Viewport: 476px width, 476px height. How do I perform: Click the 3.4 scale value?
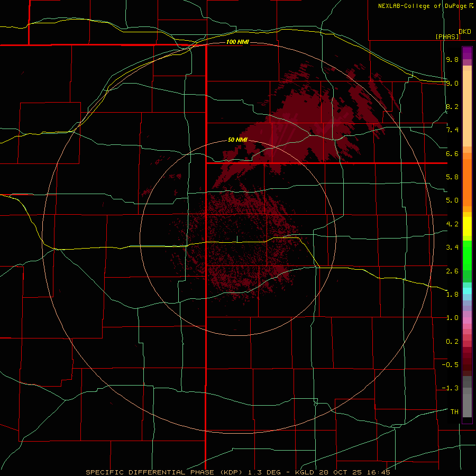452,248
